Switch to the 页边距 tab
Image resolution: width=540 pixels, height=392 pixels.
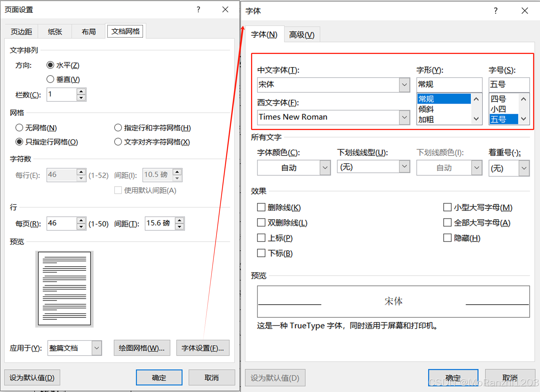pyautogui.click(x=21, y=32)
